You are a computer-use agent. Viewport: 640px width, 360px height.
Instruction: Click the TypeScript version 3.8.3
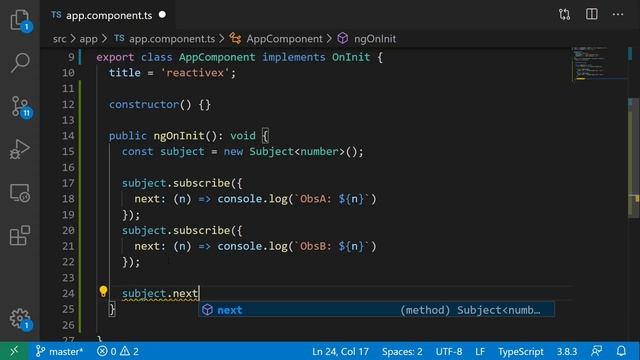[x=567, y=351]
